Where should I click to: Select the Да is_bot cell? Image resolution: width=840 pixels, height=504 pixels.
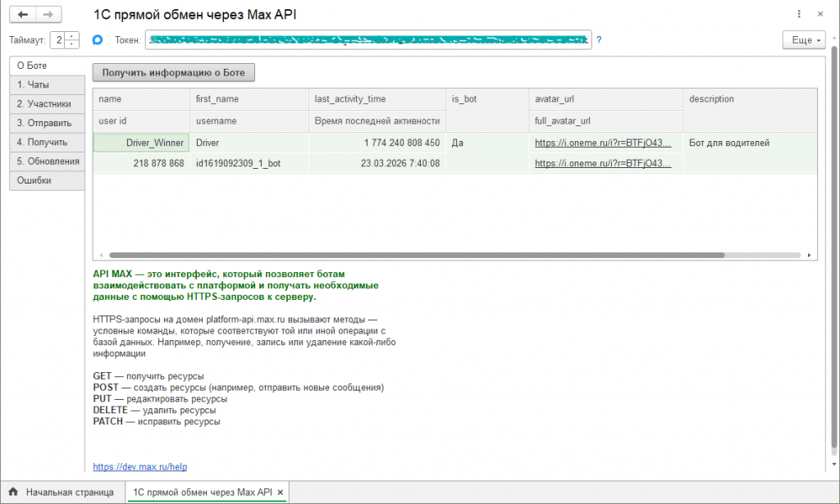[x=487, y=152]
